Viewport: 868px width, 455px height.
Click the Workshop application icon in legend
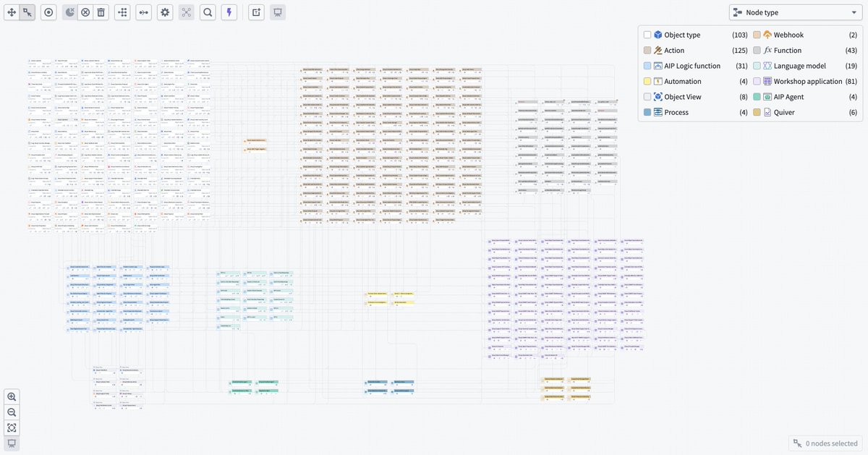(767, 81)
